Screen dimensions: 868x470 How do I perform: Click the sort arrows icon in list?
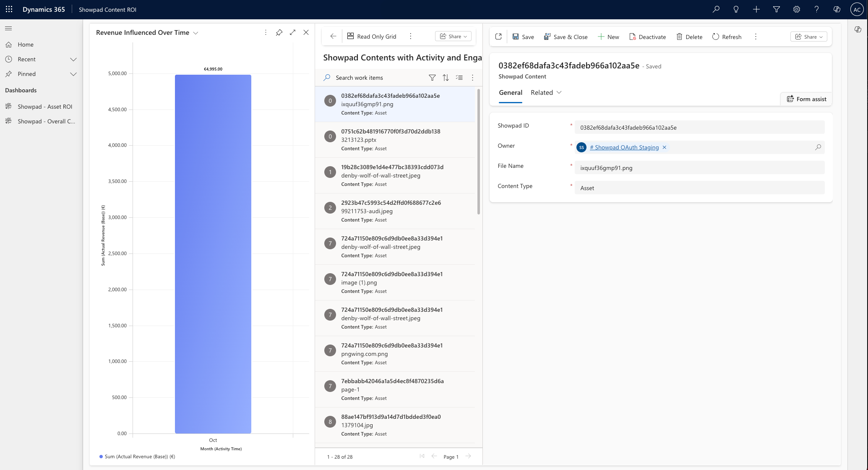(x=446, y=78)
